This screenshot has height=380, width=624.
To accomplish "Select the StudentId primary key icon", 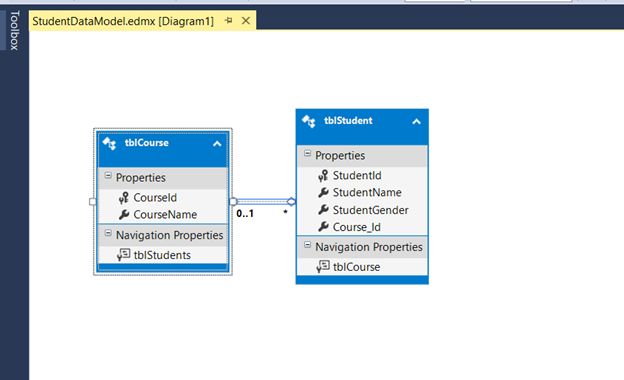I will (323, 175).
